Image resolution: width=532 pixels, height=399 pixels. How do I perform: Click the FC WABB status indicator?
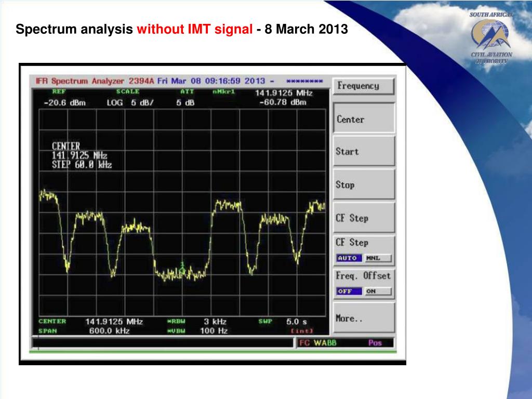(x=318, y=343)
